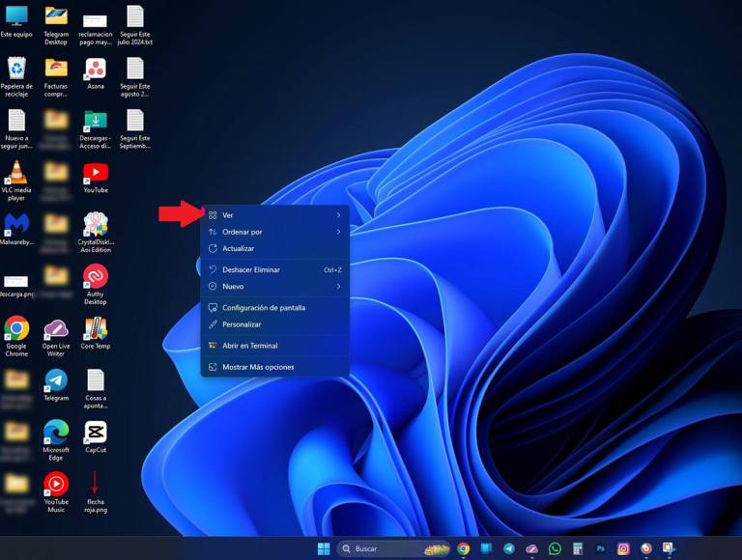Open Photoshop from the taskbar
Image resolution: width=742 pixels, height=560 pixels.
tap(600, 548)
